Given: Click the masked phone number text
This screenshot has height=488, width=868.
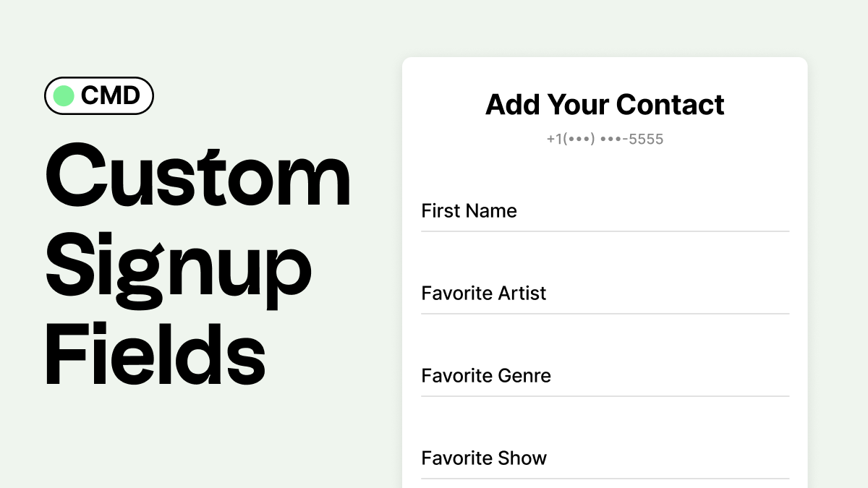Looking at the screenshot, I should click(605, 139).
